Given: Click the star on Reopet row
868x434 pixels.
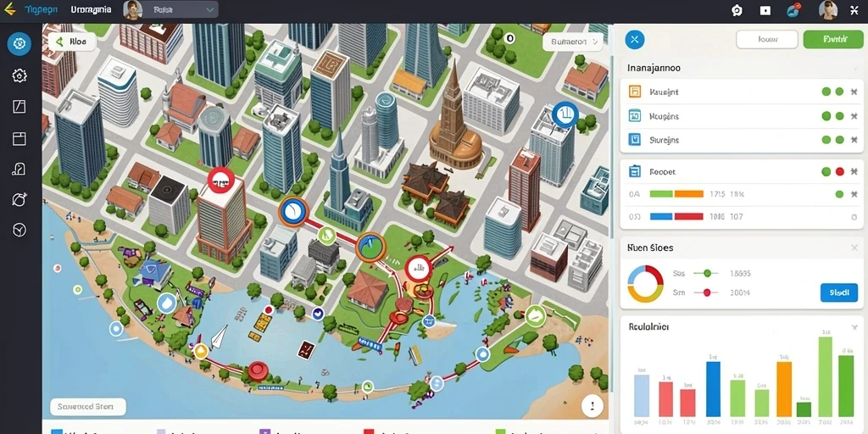Looking at the screenshot, I should (854, 172).
